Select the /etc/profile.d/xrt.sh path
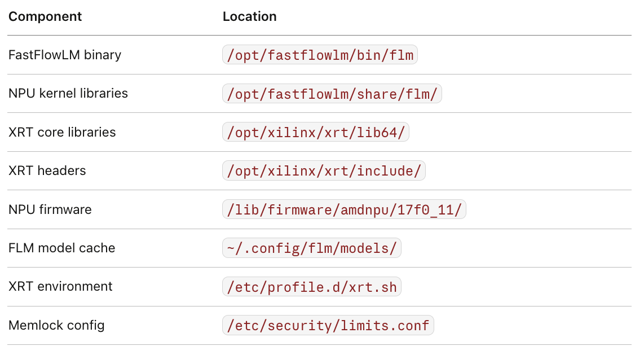 (312, 287)
